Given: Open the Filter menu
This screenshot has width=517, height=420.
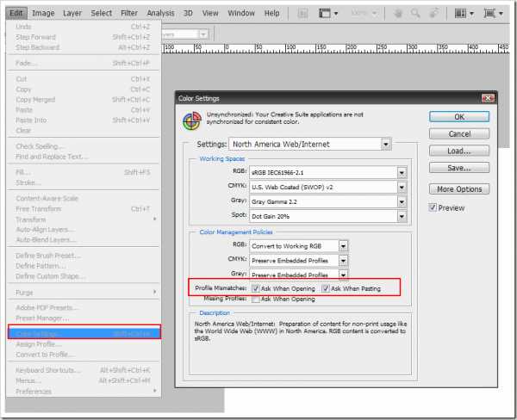Looking at the screenshot, I should point(129,13).
